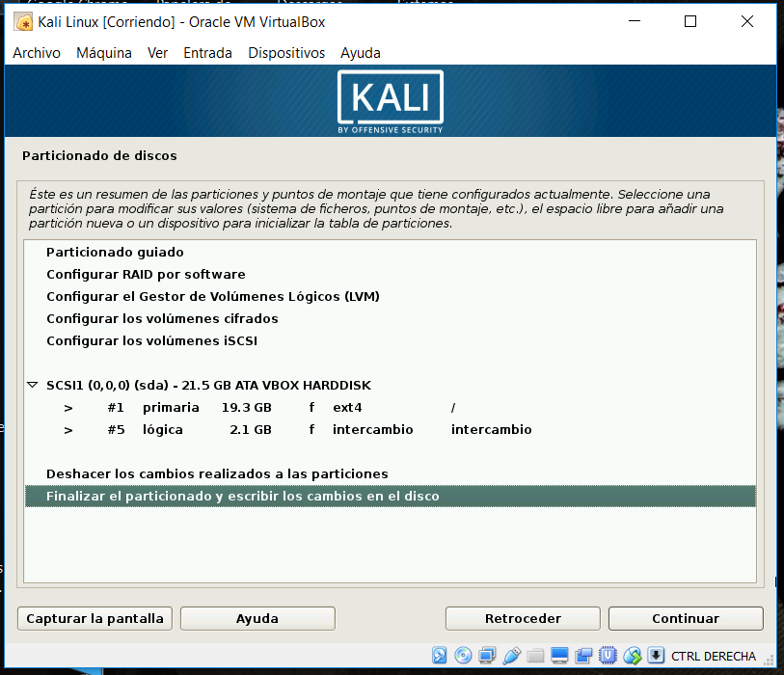Select Particionado guiado option
Viewport: 784px width, 675px height.
[x=115, y=253]
